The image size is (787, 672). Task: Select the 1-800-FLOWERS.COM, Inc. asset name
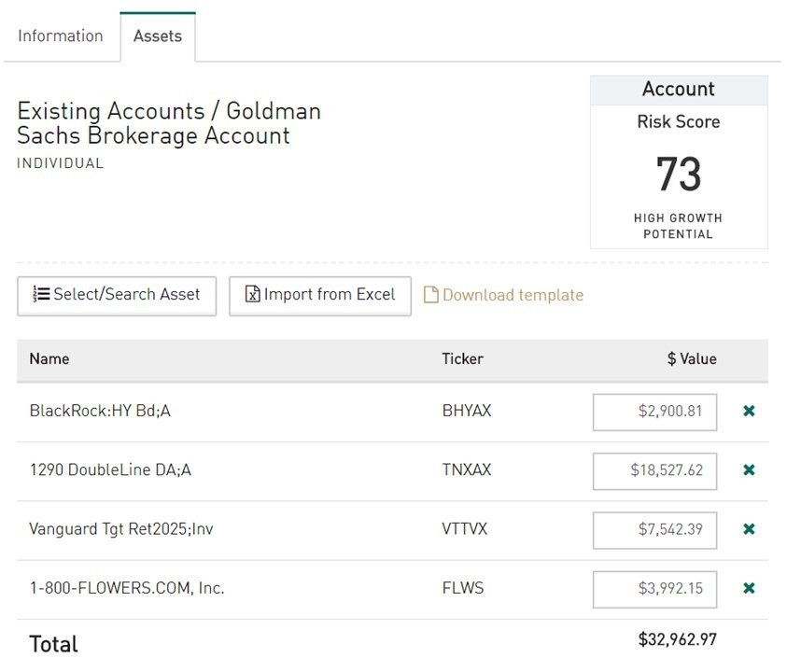coord(127,588)
